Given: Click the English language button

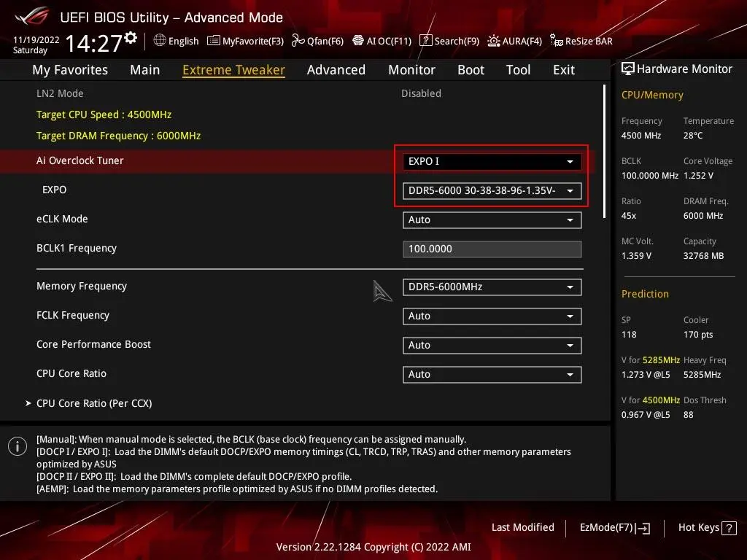Looking at the screenshot, I should pyautogui.click(x=176, y=41).
